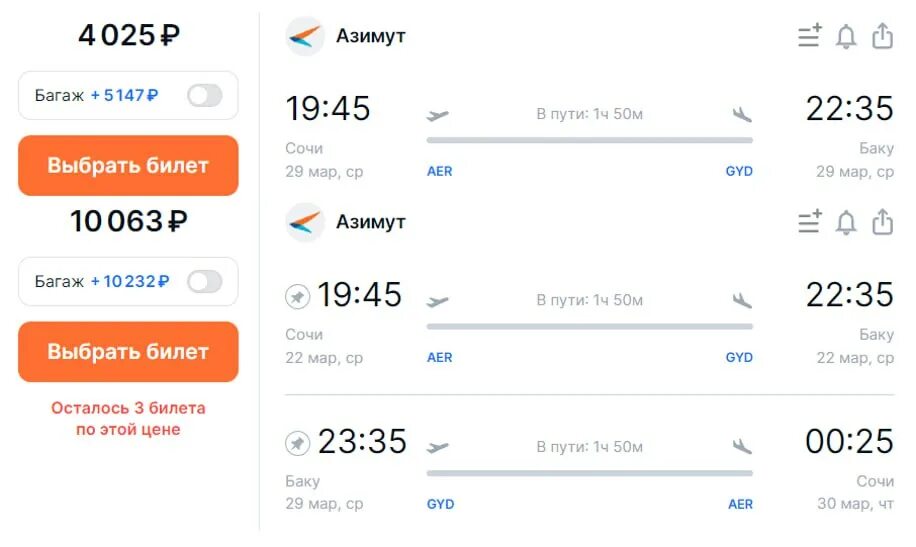Image resolution: width=916 pixels, height=547 pixels.
Task: Click GYD departure code on return flight
Action: click(440, 504)
